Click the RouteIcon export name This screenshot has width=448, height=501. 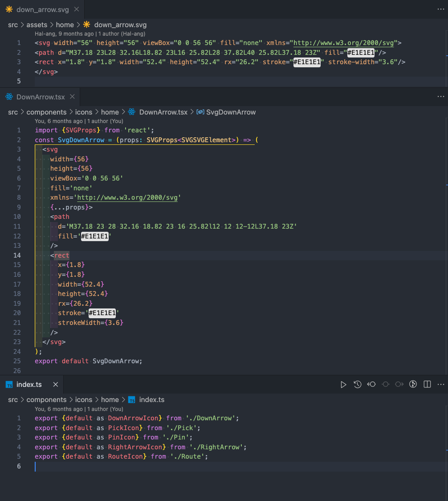[x=125, y=456]
